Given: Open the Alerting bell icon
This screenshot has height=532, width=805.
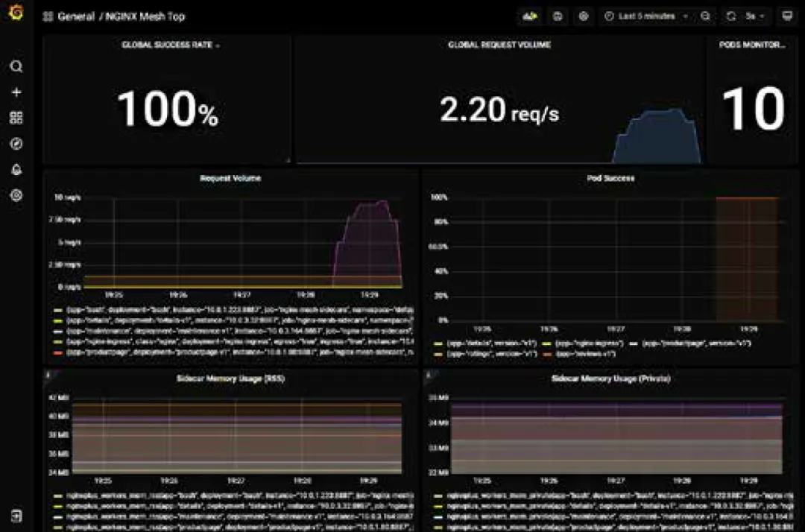Looking at the screenshot, I should [16, 170].
